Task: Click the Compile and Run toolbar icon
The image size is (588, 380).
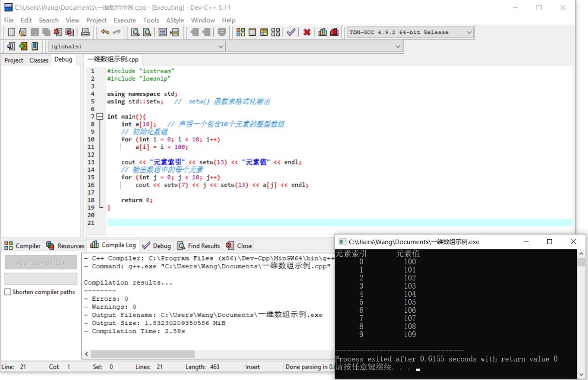Action: pos(264,32)
